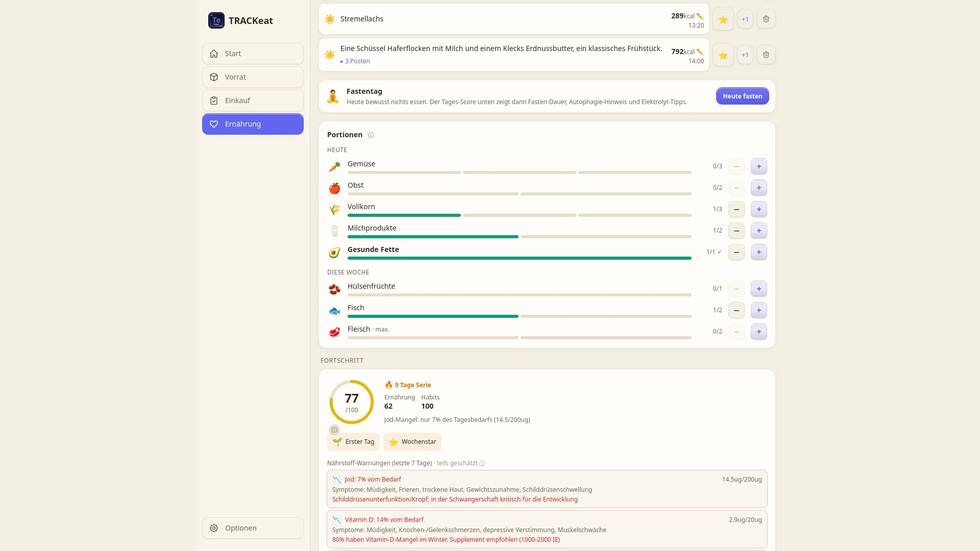Remove a Gesunde Fette portion

[x=737, y=252]
